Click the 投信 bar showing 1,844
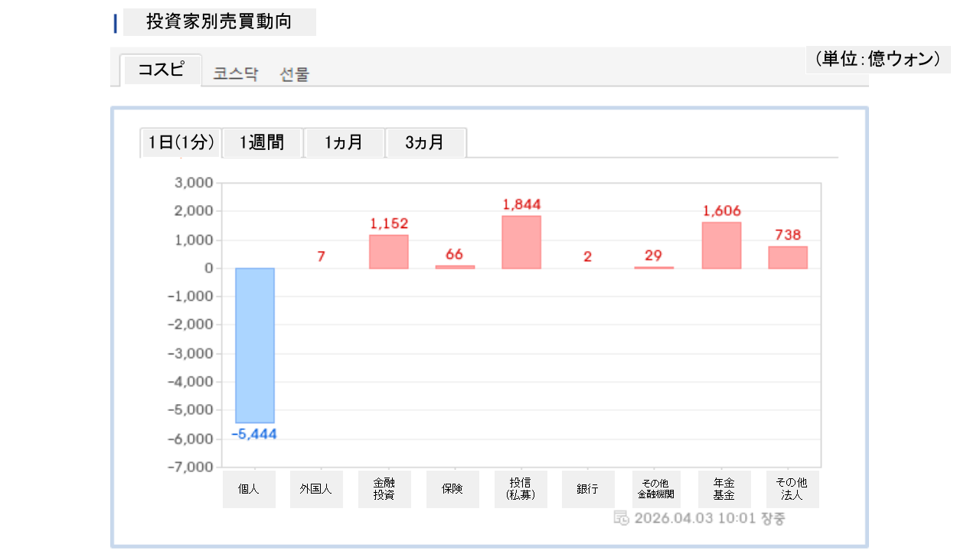The width and height of the screenshot is (980, 551). 521,242
